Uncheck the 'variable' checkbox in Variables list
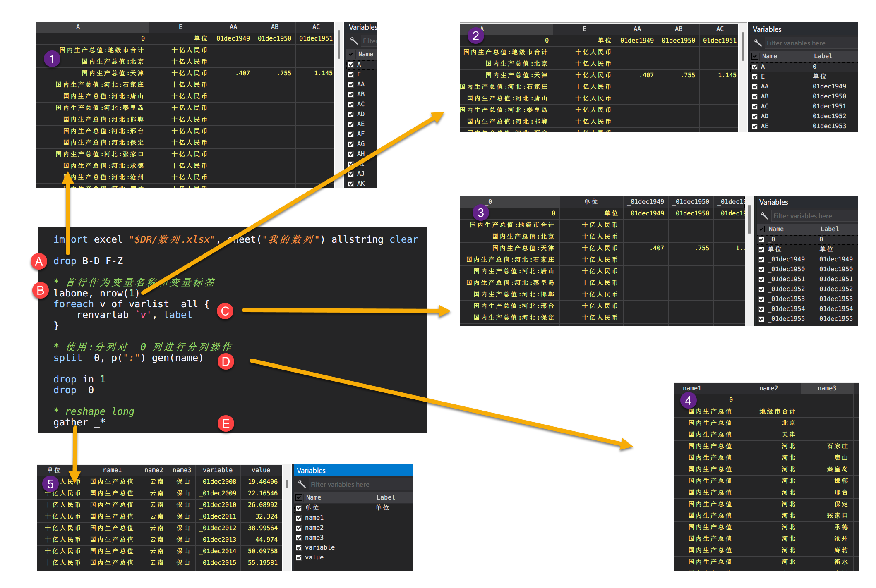This screenshot has width=876, height=588. [x=299, y=548]
